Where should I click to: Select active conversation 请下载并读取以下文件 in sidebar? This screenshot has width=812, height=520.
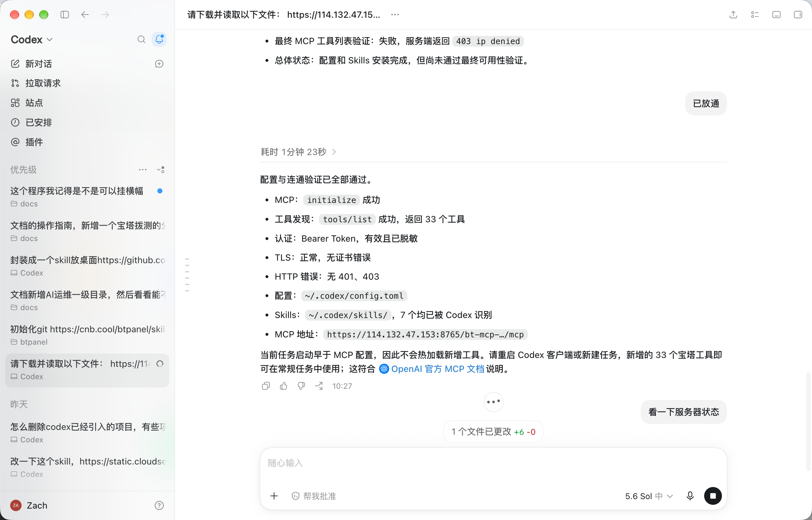(87, 370)
